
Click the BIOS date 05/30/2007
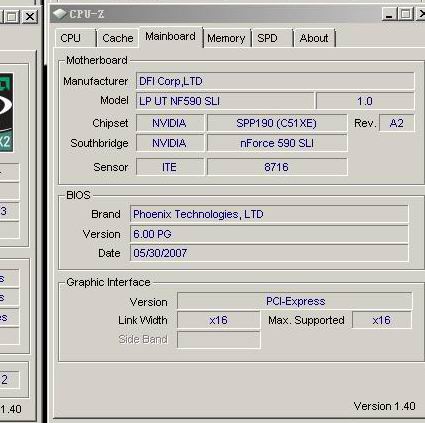(269, 253)
